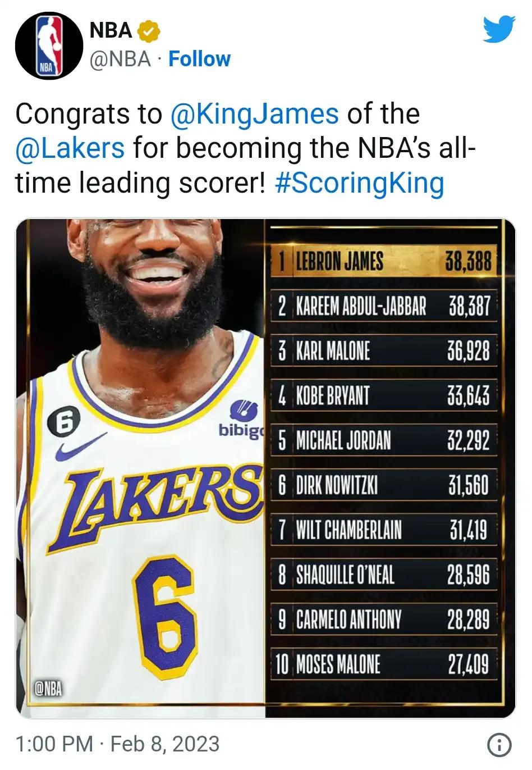Click the Kobe Bryant 33,643 row
The width and height of the screenshot is (532, 770).
[x=384, y=395]
